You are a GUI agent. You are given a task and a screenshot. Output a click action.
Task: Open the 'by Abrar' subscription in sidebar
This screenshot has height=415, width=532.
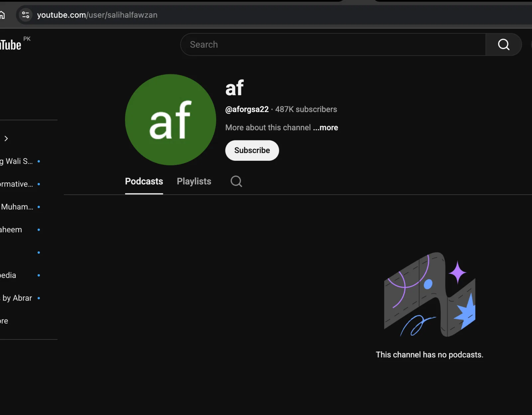pyautogui.click(x=17, y=298)
